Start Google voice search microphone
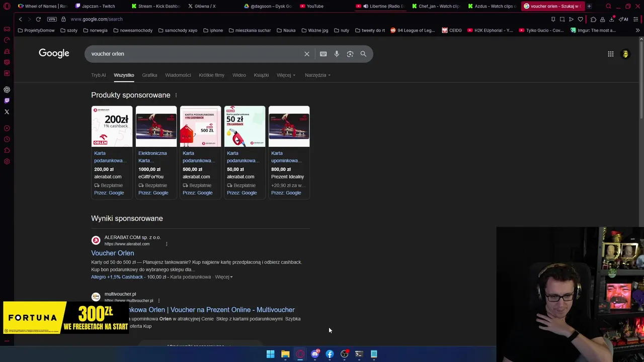 (337, 54)
